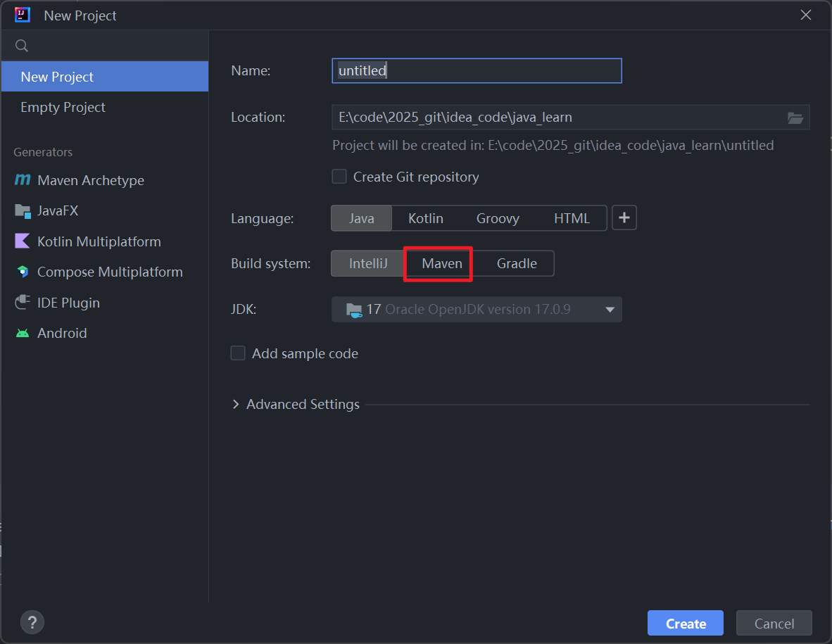Click the 'Project will be created in' hint
This screenshot has height=644, width=832.
tap(553, 146)
